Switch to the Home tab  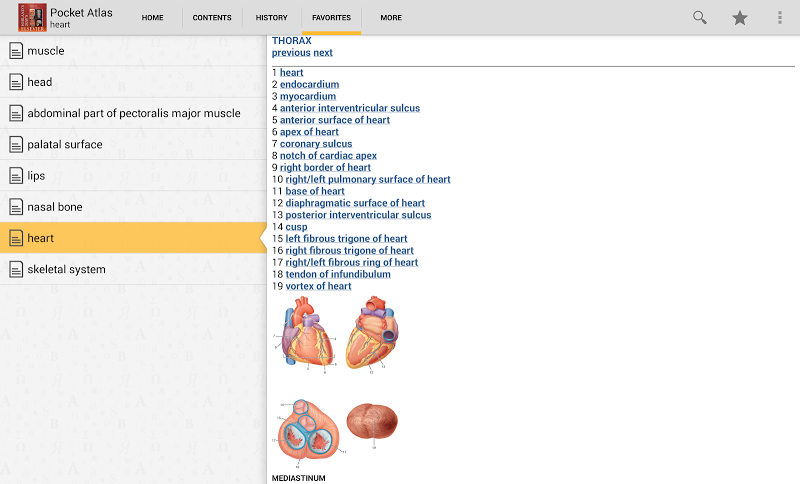coord(153,18)
